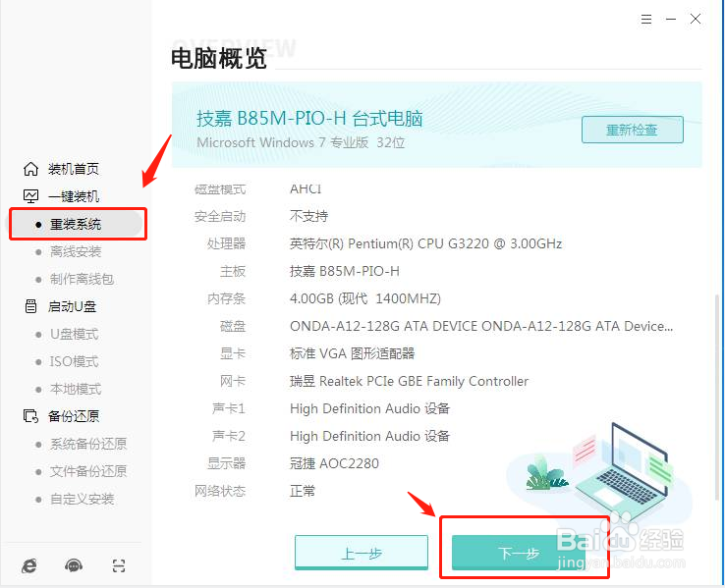Click the backup icon beside 备份还原

pos(31,416)
